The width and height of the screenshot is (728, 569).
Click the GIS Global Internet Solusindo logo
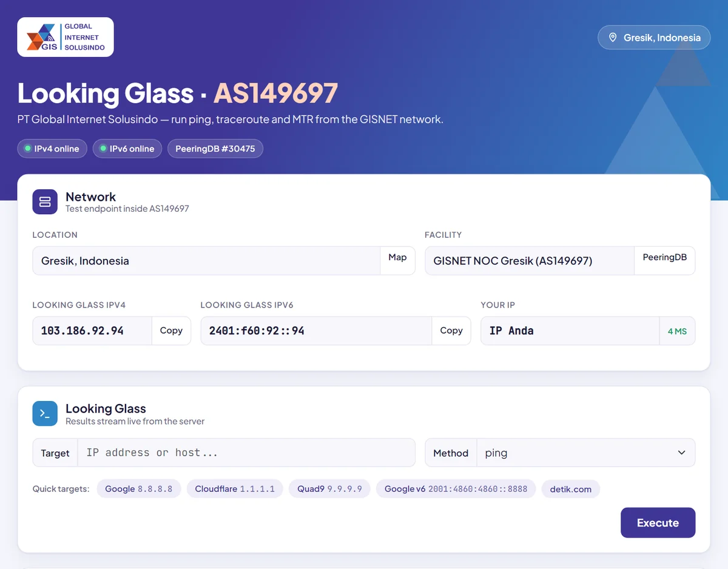pyautogui.click(x=66, y=37)
